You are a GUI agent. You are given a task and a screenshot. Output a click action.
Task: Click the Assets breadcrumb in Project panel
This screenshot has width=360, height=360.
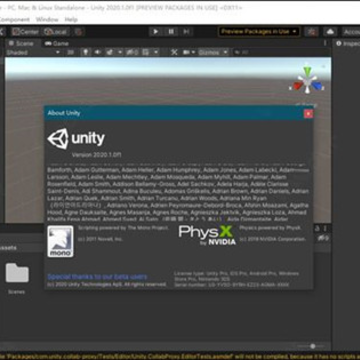(8, 248)
